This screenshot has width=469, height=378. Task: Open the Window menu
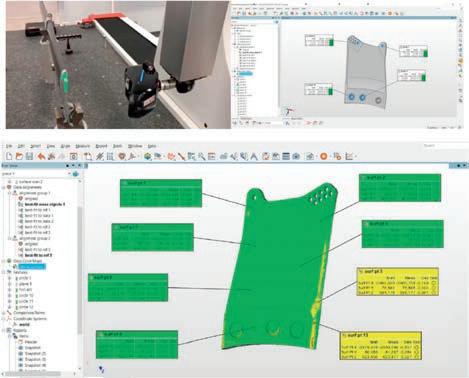[135, 146]
